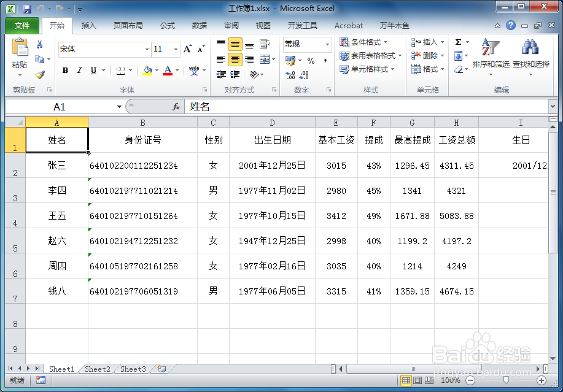Toggle bold formatting
563x392 pixels.
coord(65,71)
